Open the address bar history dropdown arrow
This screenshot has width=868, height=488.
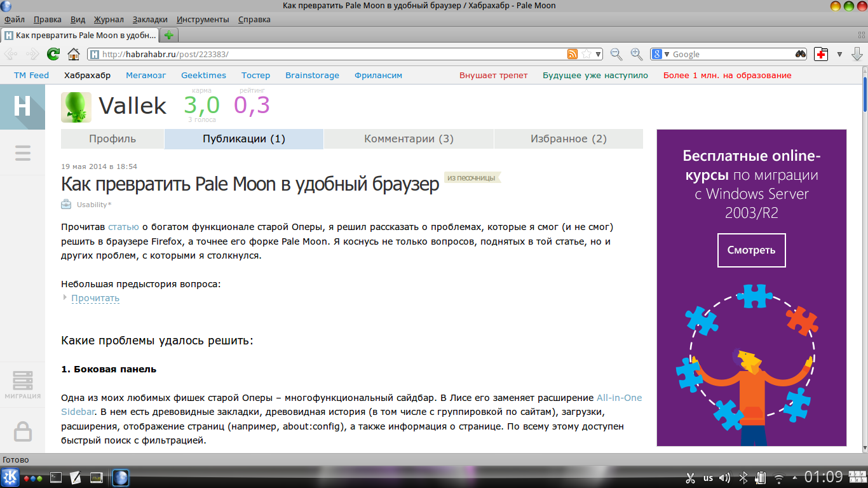pyautogui.click(x=598, y=54)
